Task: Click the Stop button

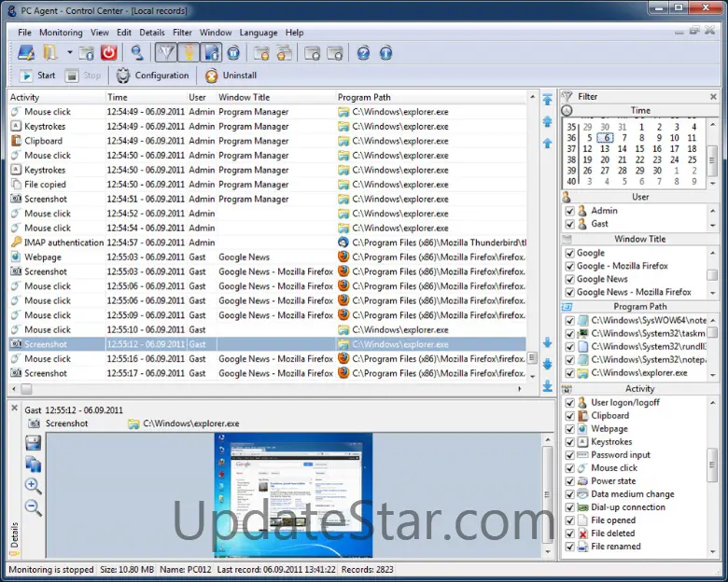Action: pos(83,76)
